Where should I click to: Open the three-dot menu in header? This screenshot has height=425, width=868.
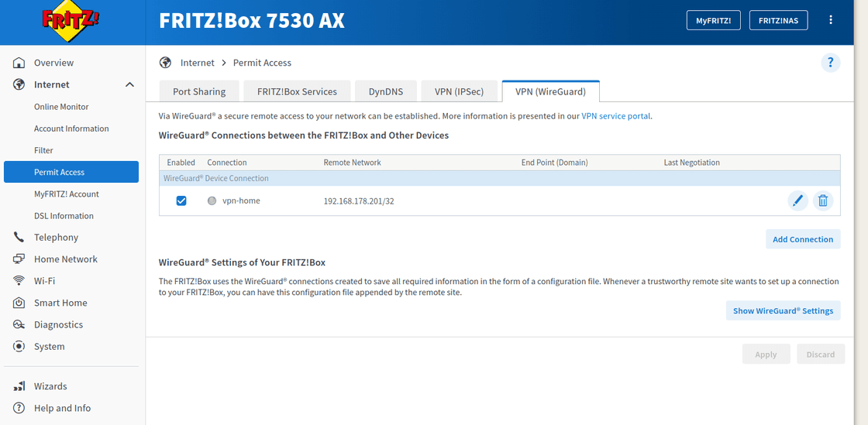(830, 20)
